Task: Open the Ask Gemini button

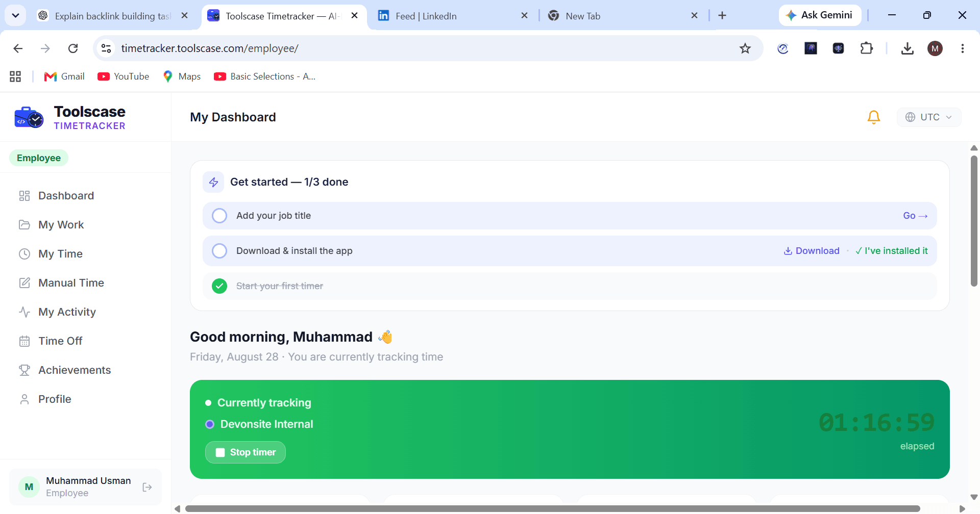Action: 820,15
